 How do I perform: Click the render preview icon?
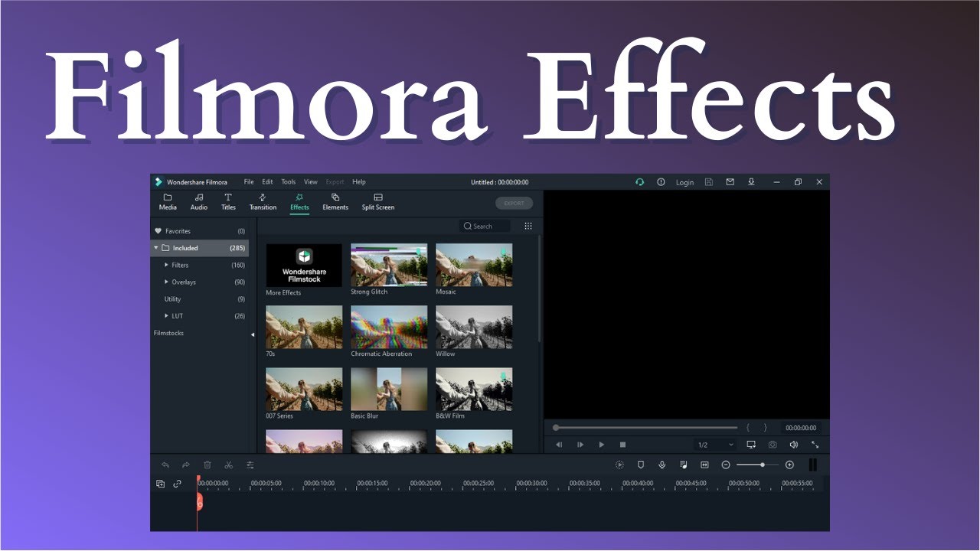pos(619,465)
